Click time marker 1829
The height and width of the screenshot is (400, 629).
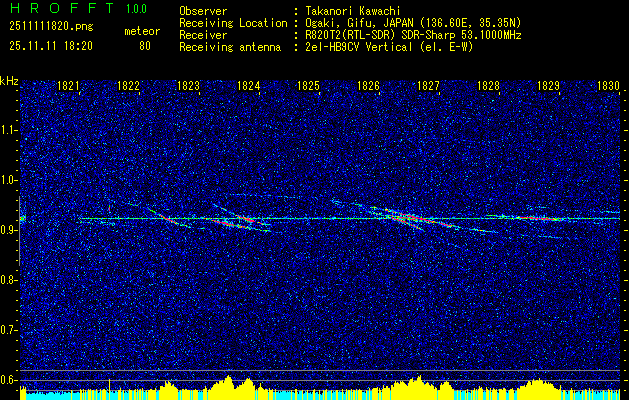coord(548,85)
